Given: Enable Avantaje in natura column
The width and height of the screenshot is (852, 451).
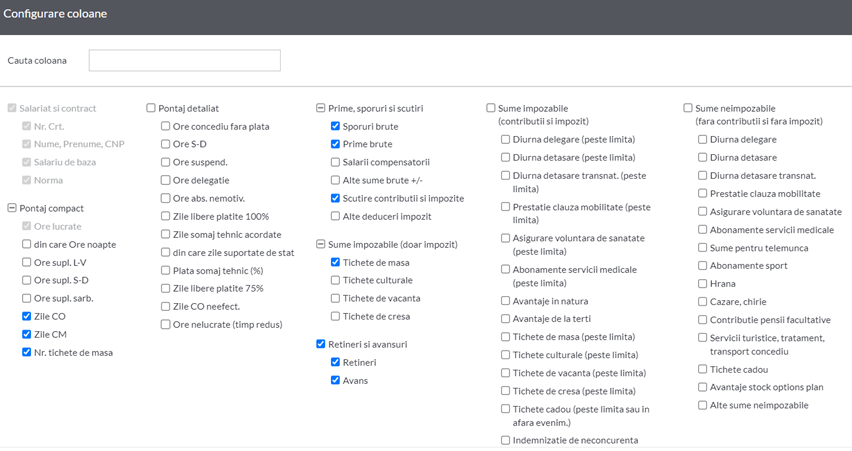Looking at the screenshot, I should (505, 301).
